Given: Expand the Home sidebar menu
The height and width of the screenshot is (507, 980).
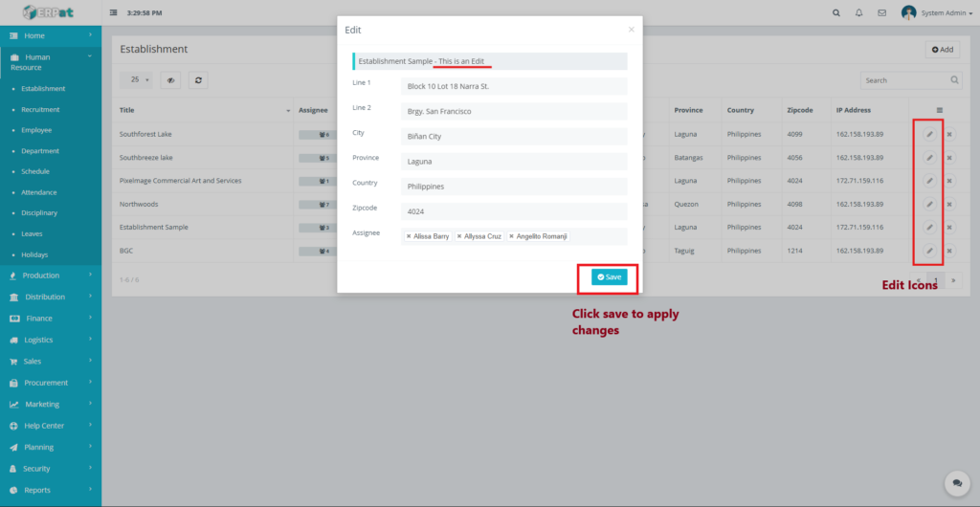Looking at the screenshot, I should point(51,35).
